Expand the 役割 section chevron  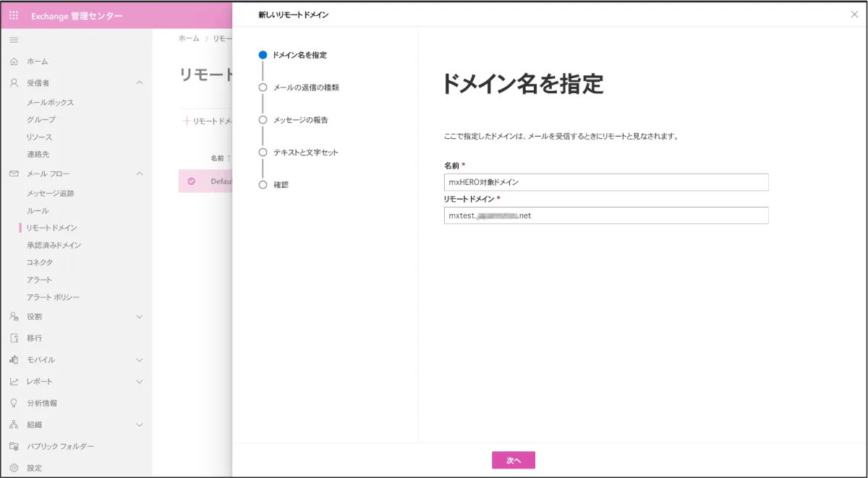[140, 316]
